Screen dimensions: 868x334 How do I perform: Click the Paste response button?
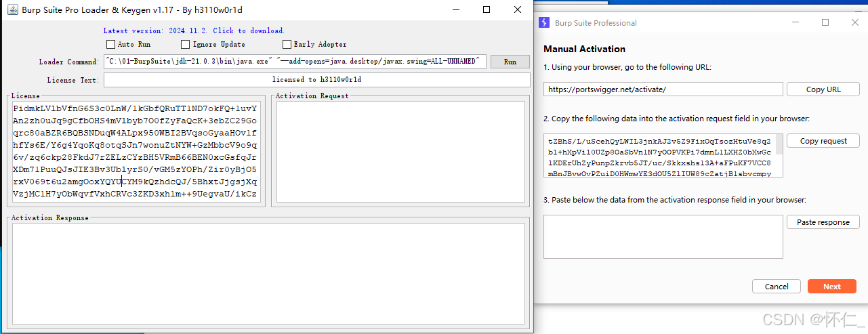(823, 222)
